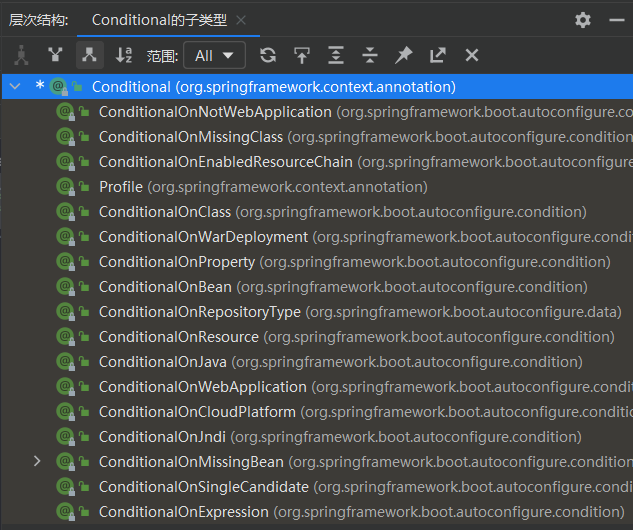Viewport: 633px width, 530px height.
Task: Hide the hierarchy tool window
Action: [616, 20]
